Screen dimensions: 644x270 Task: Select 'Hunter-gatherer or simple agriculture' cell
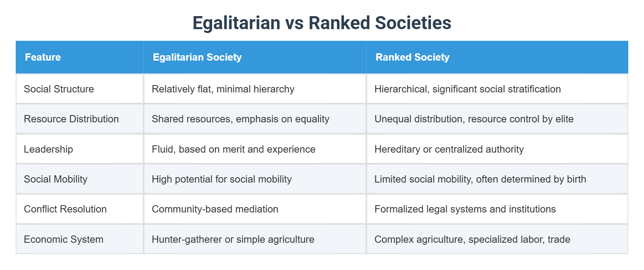pos(233,239)
